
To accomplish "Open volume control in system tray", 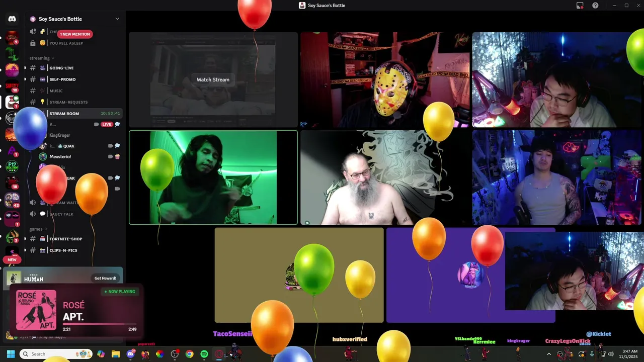I will tap(611, 354).
